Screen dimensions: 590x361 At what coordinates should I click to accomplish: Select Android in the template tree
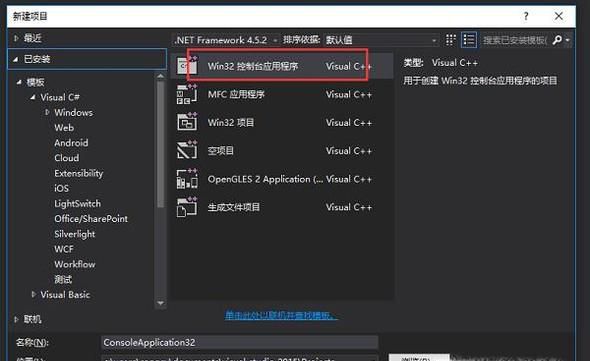(x=71, y=143)
